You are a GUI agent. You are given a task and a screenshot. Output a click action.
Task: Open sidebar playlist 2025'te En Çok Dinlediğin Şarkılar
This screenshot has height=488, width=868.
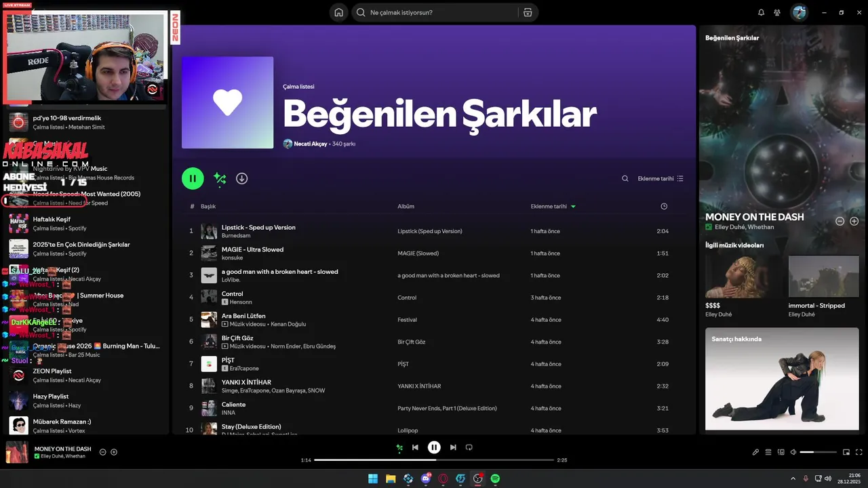click(x=85, y=249)
